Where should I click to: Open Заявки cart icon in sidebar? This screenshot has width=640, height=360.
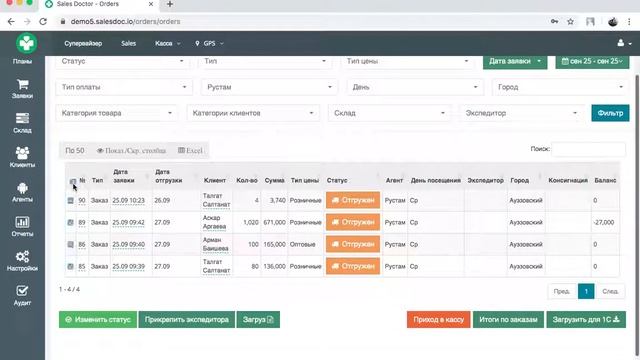tap(22, 84)
